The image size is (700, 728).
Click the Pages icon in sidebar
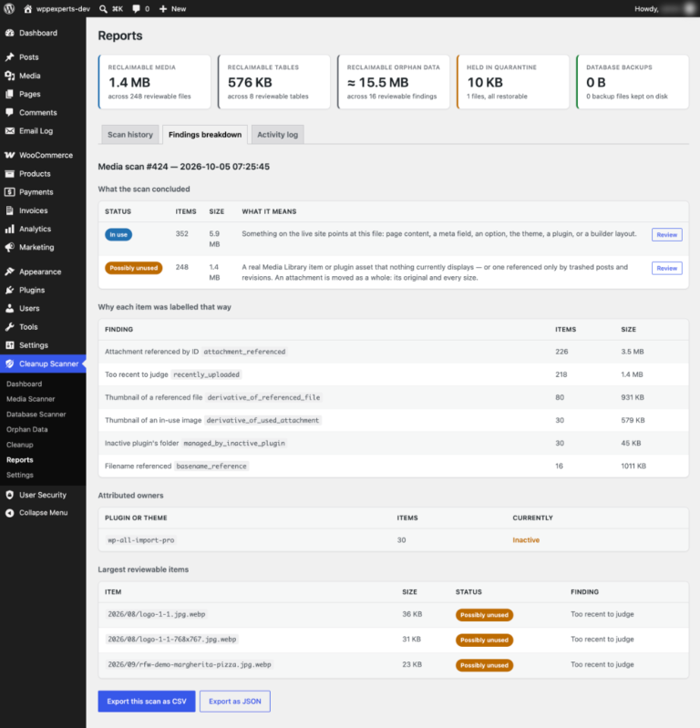click(x=10, y=94)
